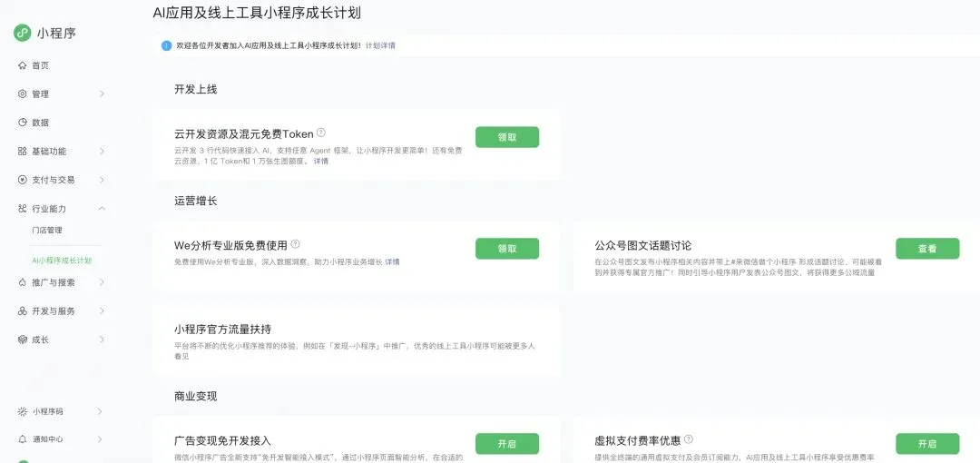Open the 成长 menu label
This screenshot has width=980, height=463.
[x=40, y=340]
